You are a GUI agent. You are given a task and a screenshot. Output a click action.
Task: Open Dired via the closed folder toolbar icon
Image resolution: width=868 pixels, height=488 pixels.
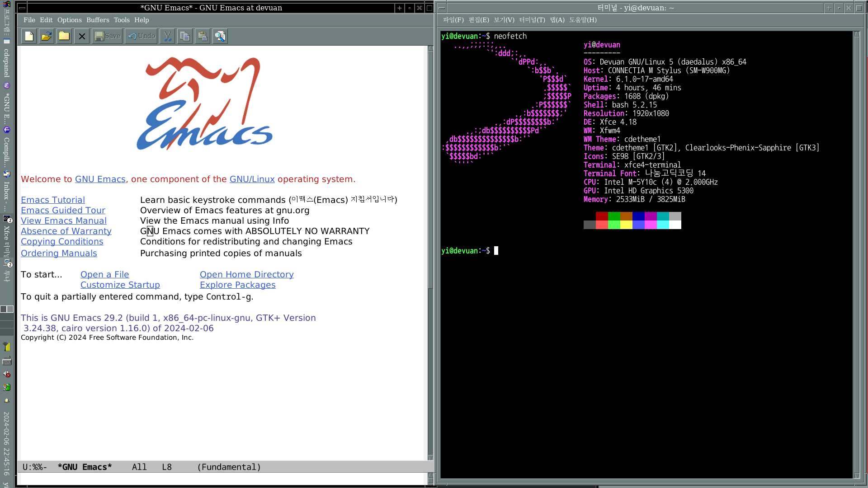[64, 36]
